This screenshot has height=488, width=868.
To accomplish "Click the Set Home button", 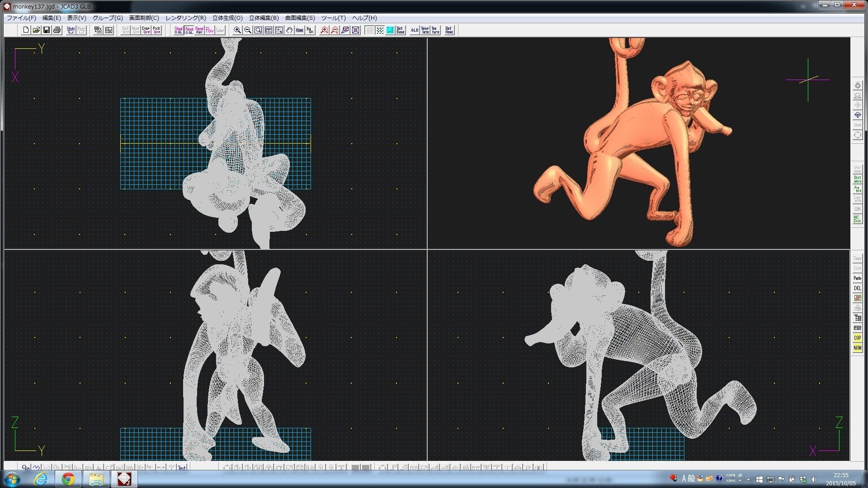I will pos(449,30).
